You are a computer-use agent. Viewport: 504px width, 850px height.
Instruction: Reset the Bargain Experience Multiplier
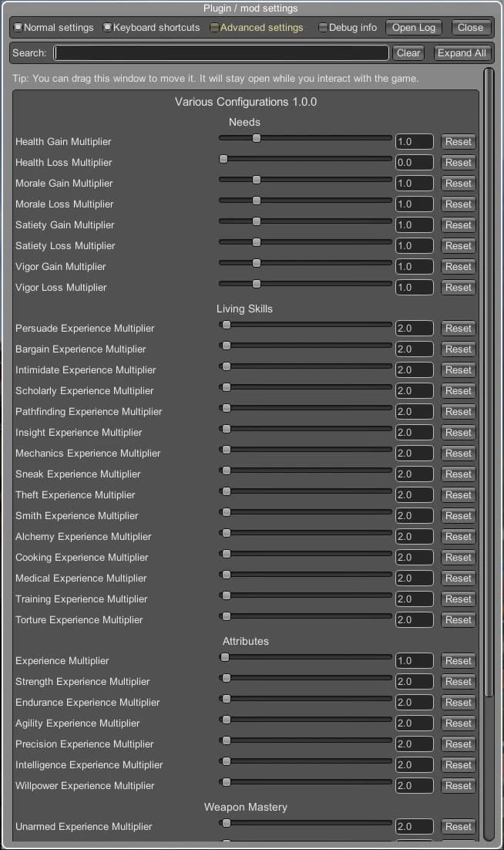458,349
